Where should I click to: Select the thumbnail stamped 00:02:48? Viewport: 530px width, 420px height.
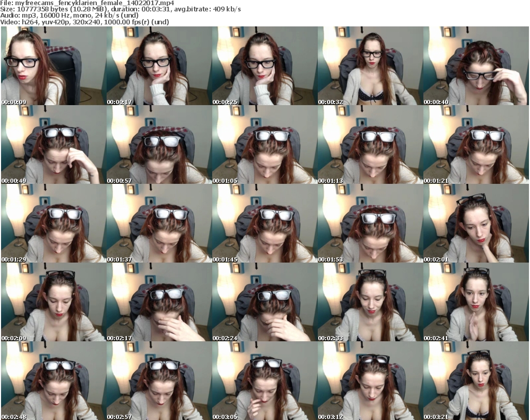click(53, 381)
